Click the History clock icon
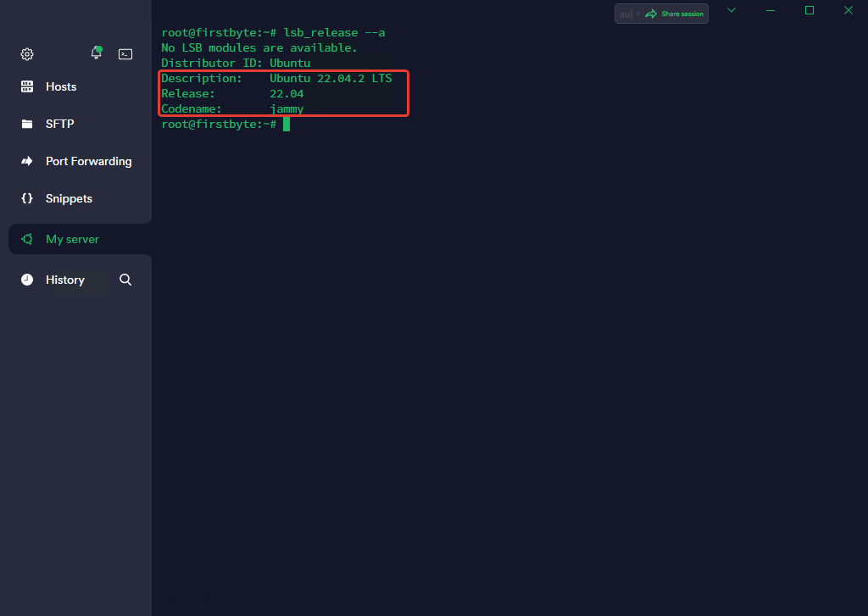The height and width of the screenshot is (616, 868). pos(27,280)
